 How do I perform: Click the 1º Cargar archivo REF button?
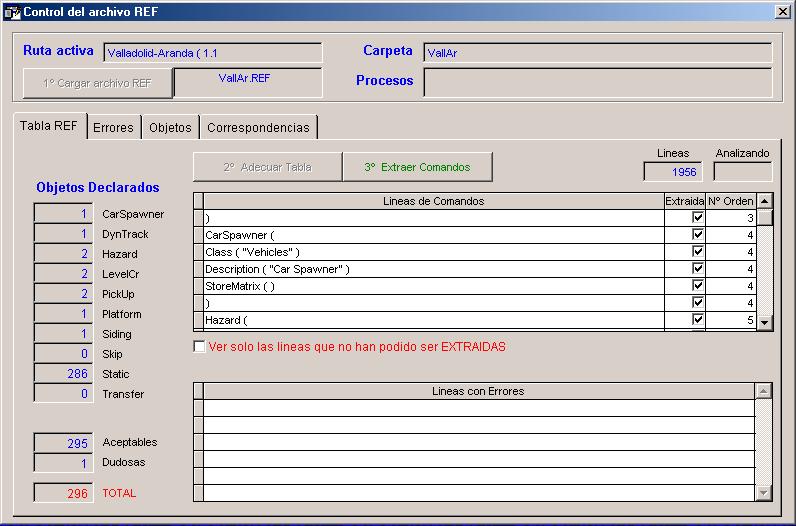coord(97,83)
